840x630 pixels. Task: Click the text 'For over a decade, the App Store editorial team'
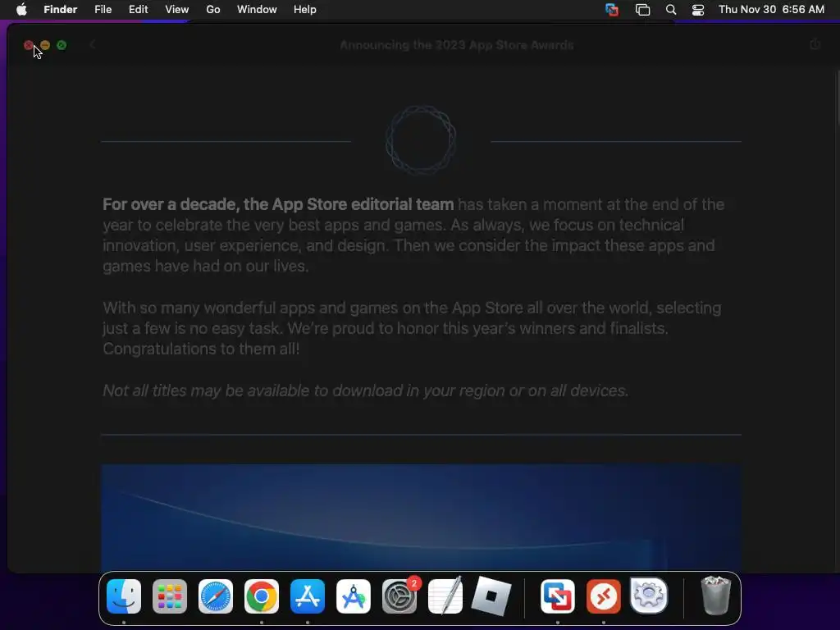point(278,204)
